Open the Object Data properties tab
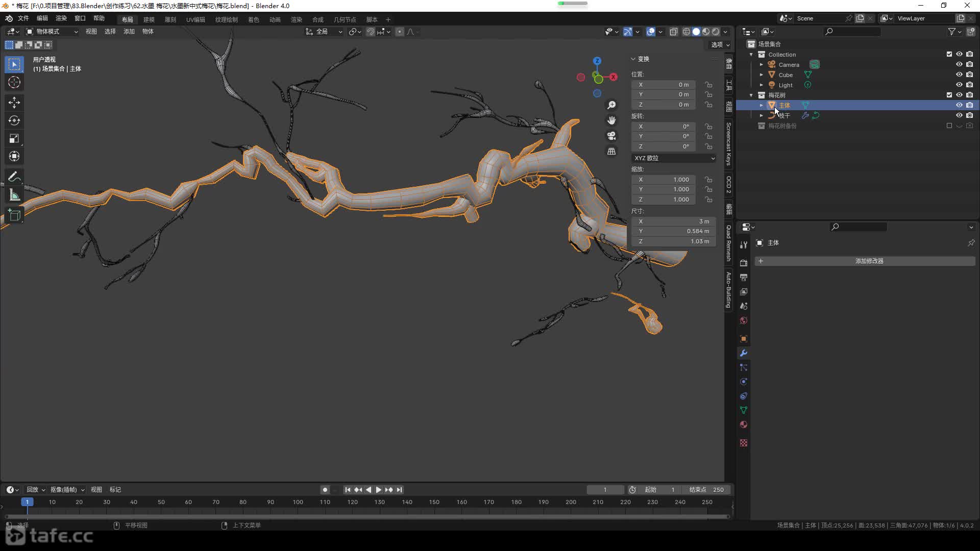Image resolution: width=980 pixels, height=551 pixels. coord(744,410)
